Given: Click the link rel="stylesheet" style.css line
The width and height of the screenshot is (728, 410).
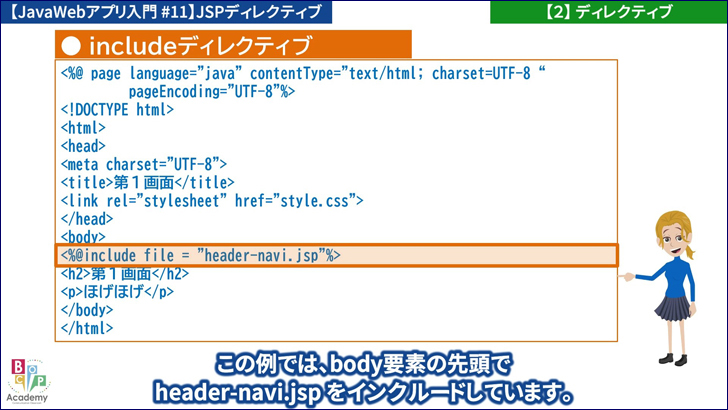Looking at the screenshot, I should pos(211,201).
